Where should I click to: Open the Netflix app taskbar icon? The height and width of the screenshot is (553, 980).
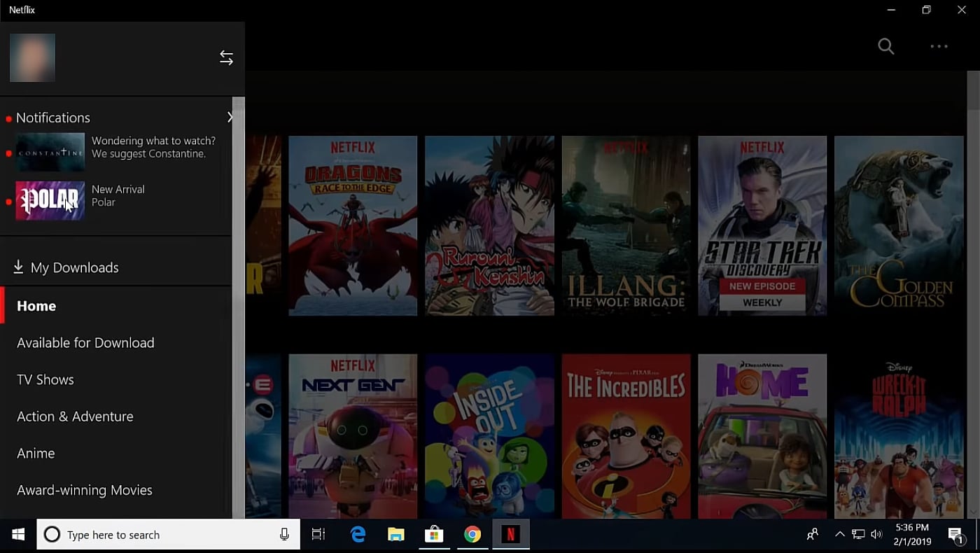click(x=510, y=534)
